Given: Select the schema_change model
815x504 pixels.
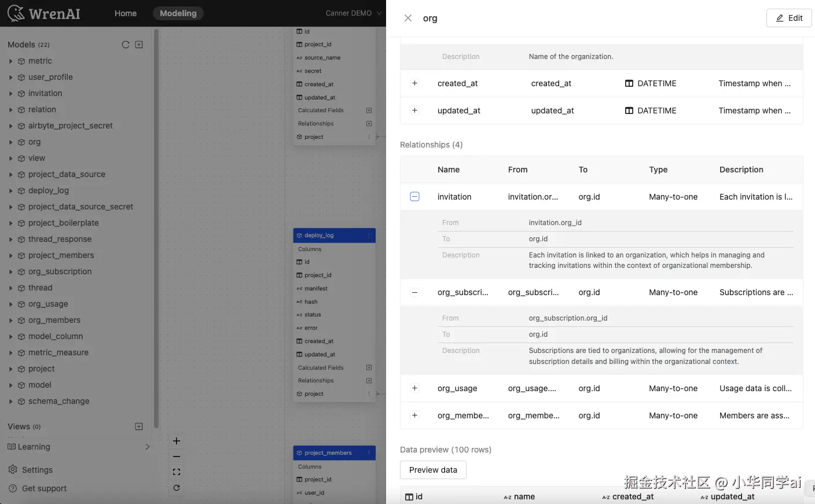Looking at the screenshot, I should pos(58,401).
